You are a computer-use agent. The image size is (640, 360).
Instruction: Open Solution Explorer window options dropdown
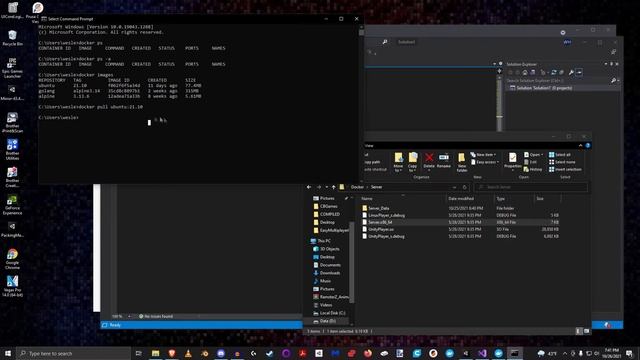tap(606, 64)
